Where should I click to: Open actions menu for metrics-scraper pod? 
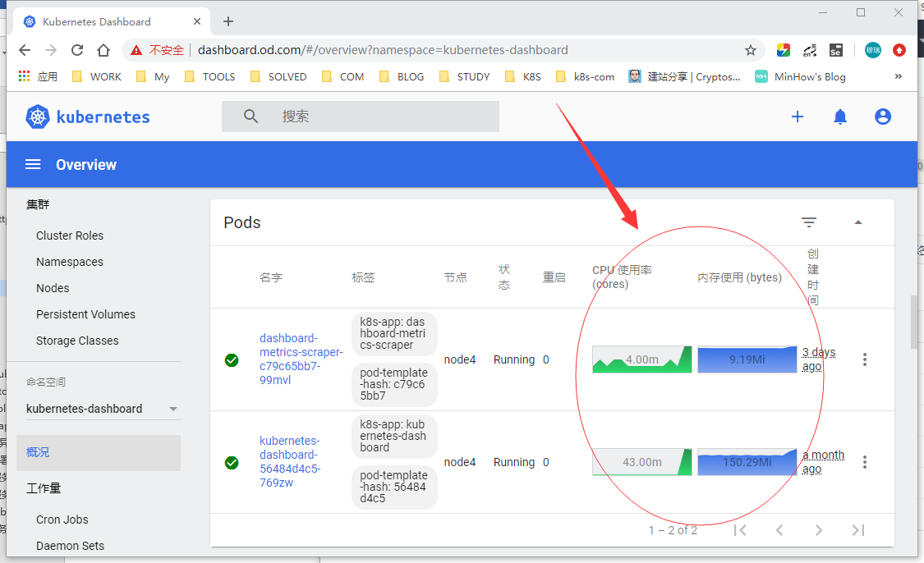(x=865, y=359)
